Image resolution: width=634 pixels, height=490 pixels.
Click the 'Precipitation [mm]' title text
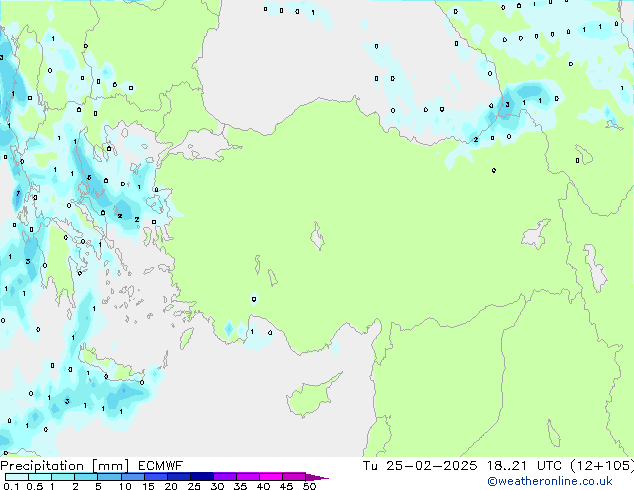pos(65,466)
